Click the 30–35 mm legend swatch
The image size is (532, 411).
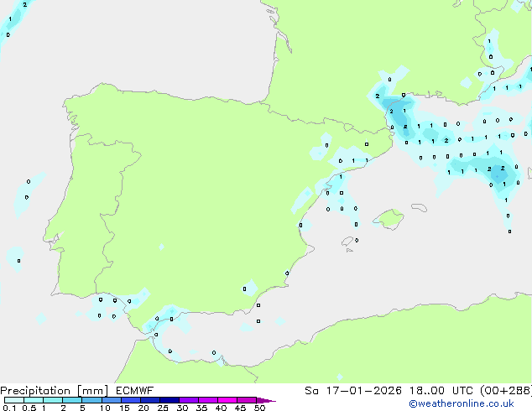click(189, 400)
